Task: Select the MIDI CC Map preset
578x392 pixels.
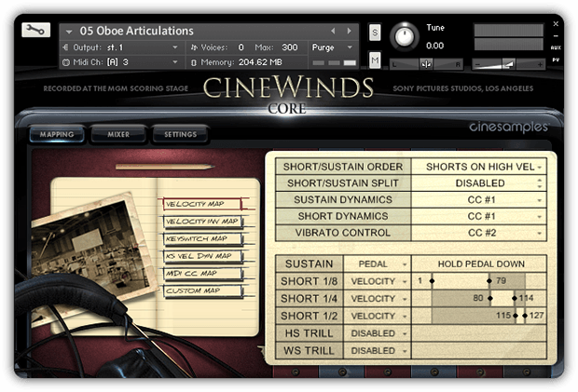Action: [x=202, y=273]
